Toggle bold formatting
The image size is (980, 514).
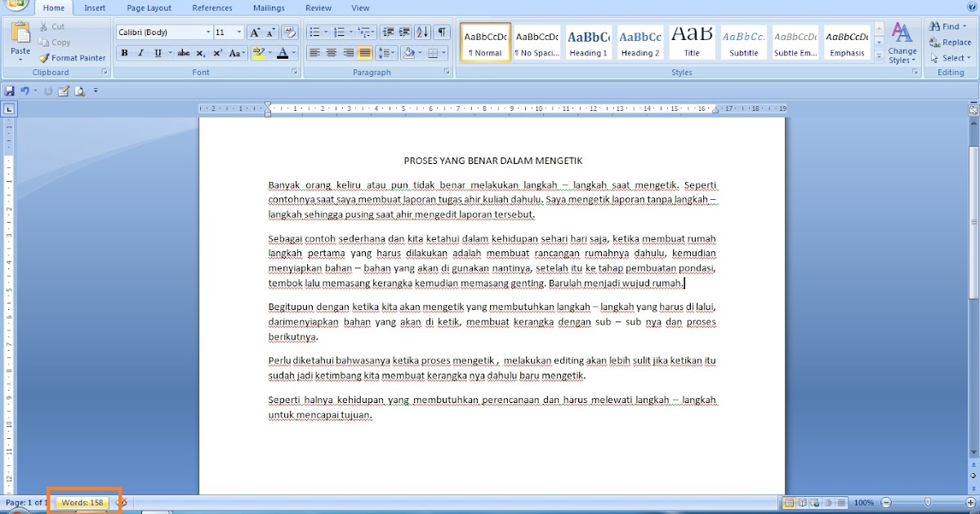click(124, 53)
